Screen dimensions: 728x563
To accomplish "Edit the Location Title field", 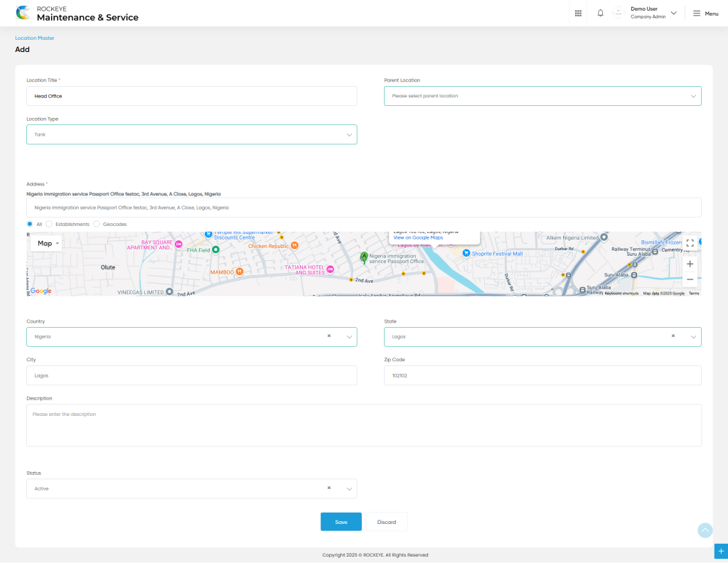I will coord(192,96).
